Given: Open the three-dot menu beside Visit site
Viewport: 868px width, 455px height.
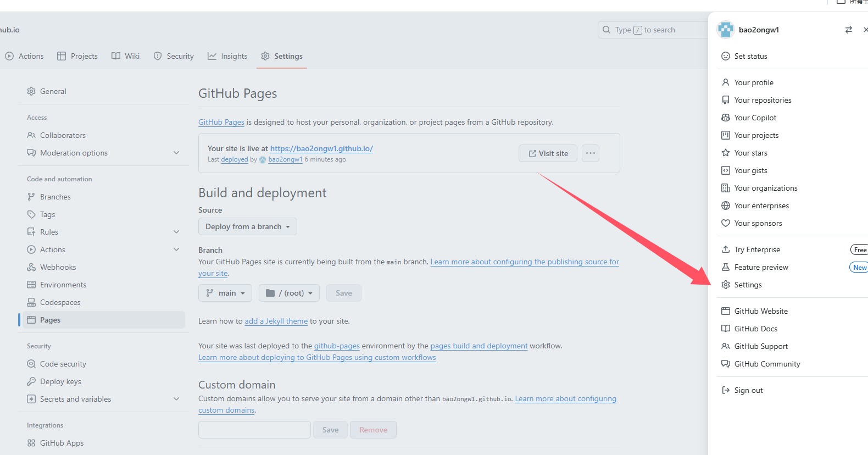Looking at the screenshot, I should coord(590,153).
